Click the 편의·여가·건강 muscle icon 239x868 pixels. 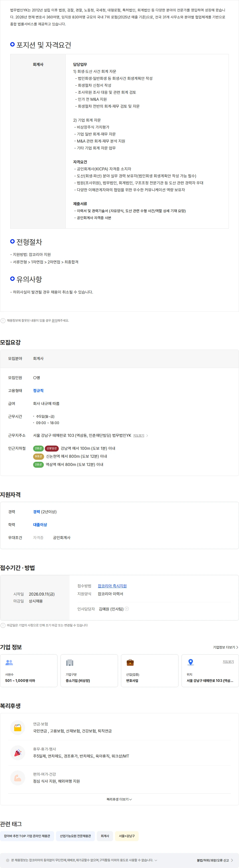click(x=17, y=778)
